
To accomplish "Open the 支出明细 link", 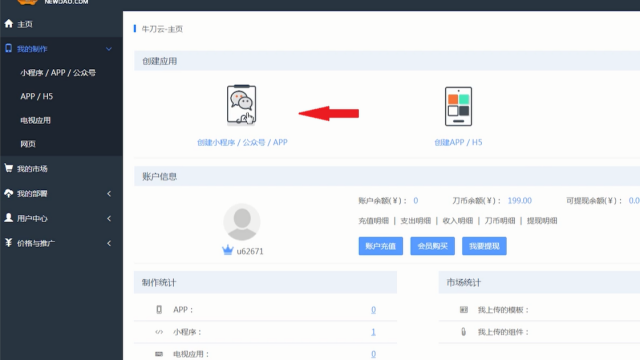I will click(416, 221).
